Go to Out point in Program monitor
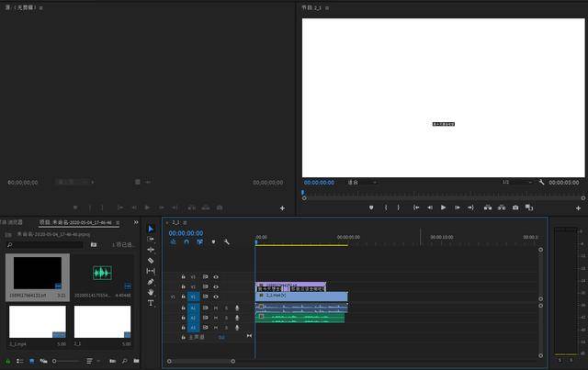The height and width of the screenshot is (370, 588). [x=470, y=207]
